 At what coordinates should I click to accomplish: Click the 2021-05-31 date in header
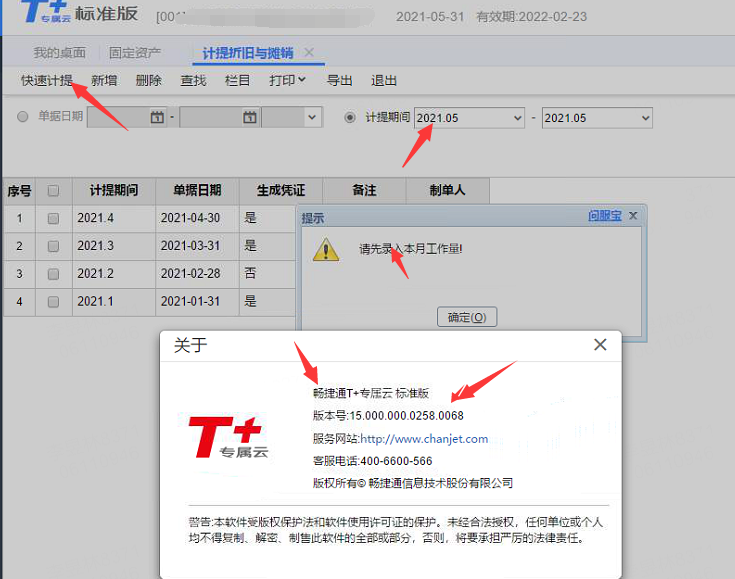(x=430, y=17)
